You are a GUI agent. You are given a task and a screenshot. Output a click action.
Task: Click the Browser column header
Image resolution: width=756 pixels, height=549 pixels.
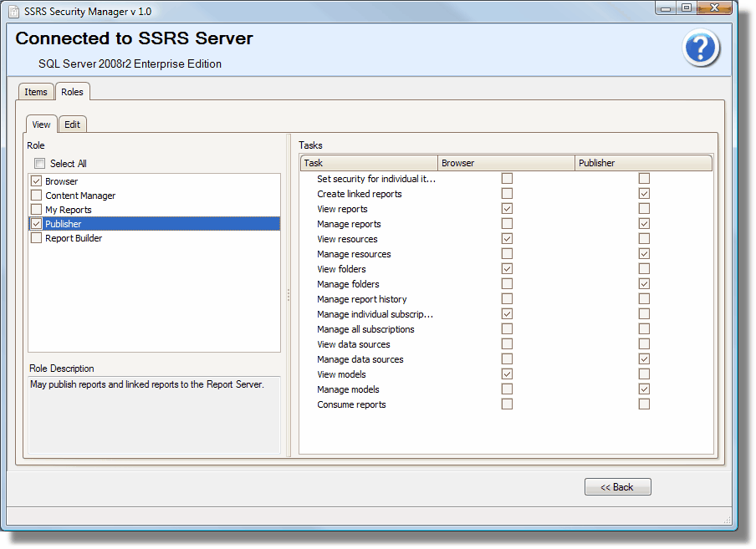point(506,163)
